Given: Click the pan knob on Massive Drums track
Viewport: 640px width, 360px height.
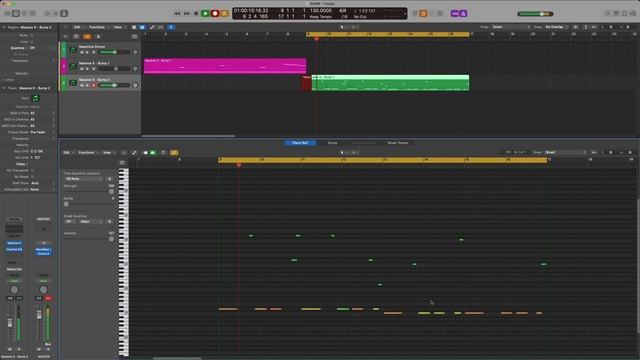Looking at the screenshot, I should pyautogui.click(x=135, y=52).
